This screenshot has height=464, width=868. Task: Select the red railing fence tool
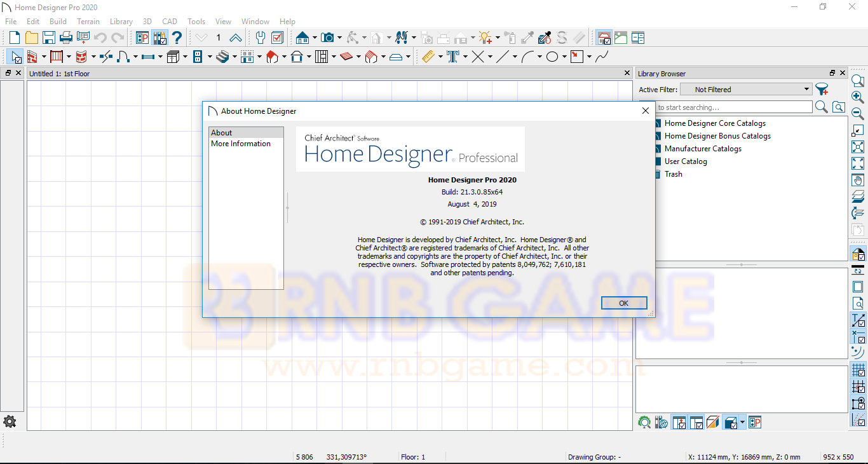click(57, 57)
